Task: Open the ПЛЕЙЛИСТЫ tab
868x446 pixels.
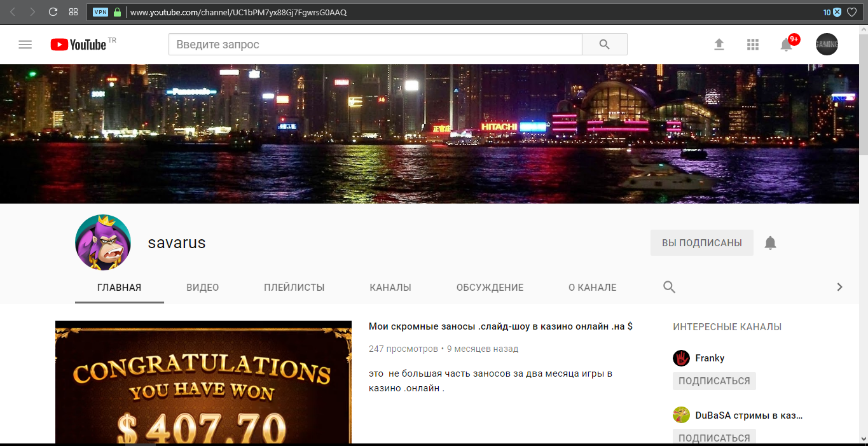Action: [x=294, y=288]
